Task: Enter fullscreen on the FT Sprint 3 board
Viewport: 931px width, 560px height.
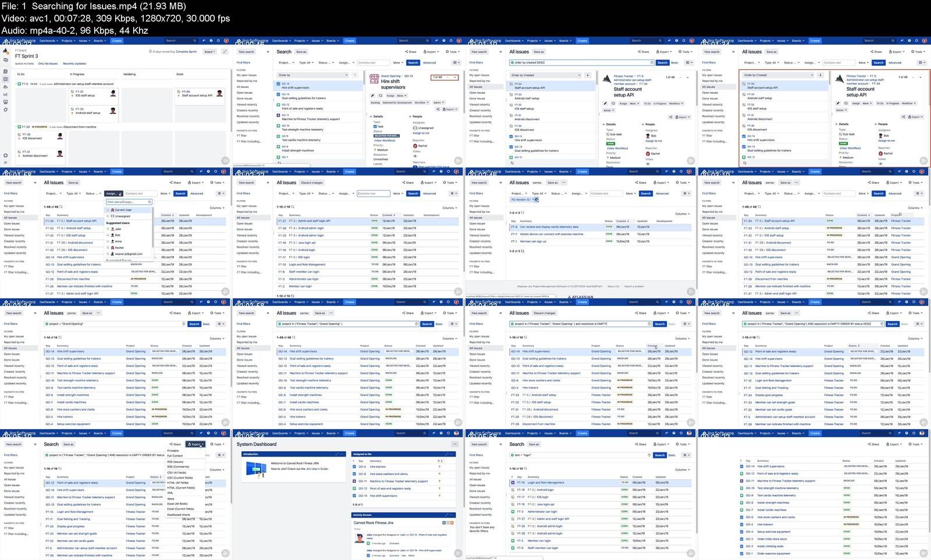Action: click(x=225, y=52)
